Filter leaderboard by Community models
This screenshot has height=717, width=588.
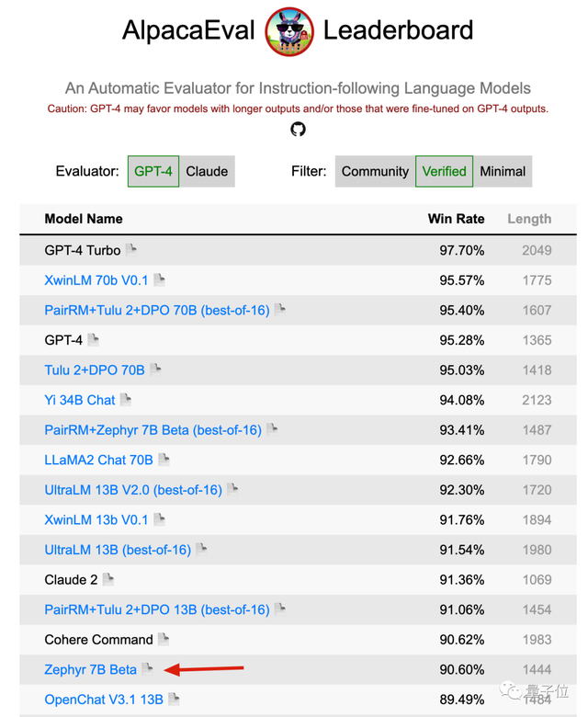[x=375, y=171]
